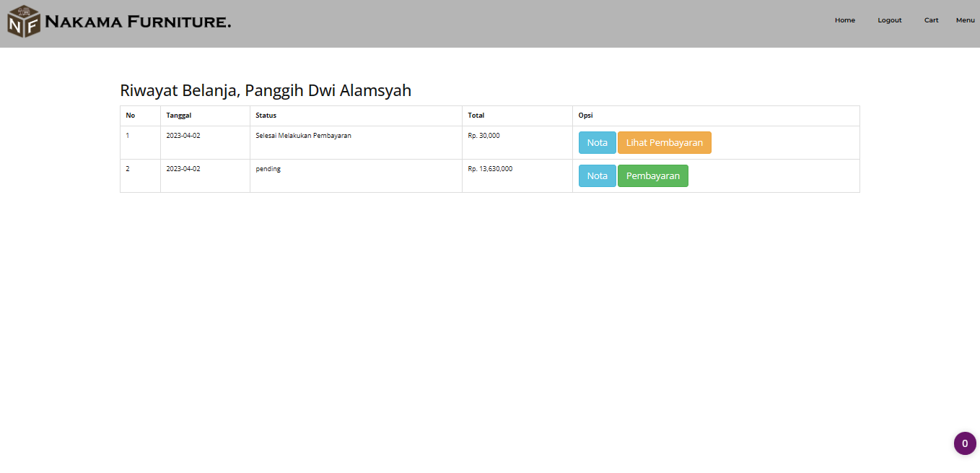This screenshot has width=980, height=473.
Task: Click the Cart link
Action: 931,19
